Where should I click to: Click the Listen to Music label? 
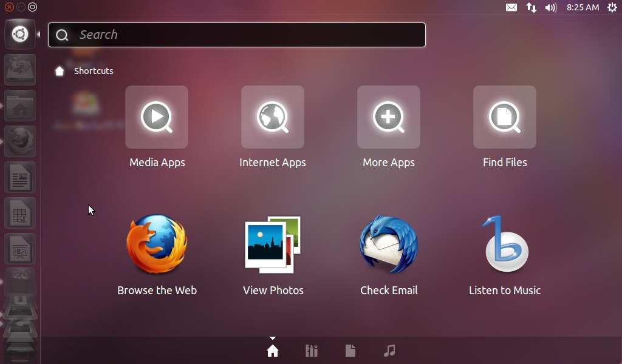(x=505, y=291)
